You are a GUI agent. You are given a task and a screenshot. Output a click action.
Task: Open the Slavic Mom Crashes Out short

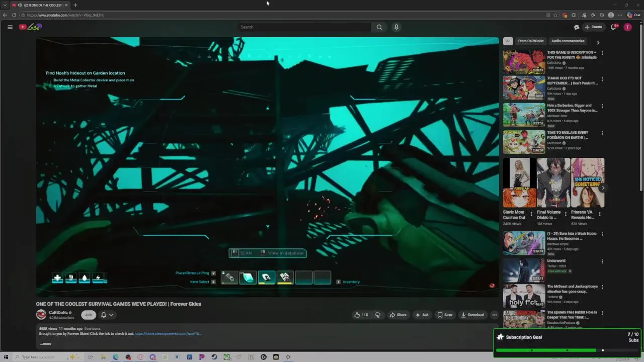(x=519, y=183)
